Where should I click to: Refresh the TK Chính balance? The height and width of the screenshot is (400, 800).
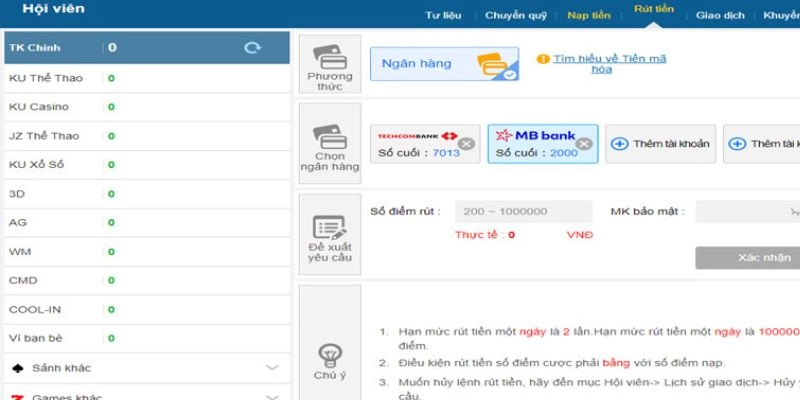coord(253,48)
